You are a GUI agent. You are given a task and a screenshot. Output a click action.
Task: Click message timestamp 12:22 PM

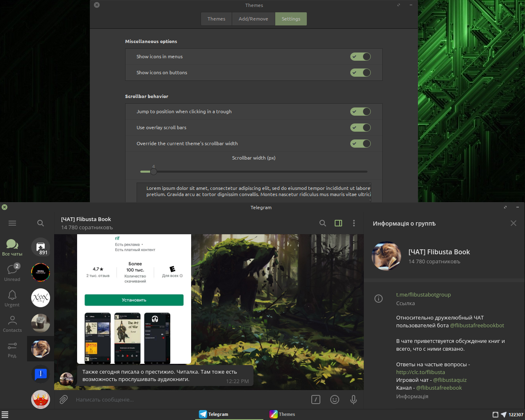[x=237, y=381]
